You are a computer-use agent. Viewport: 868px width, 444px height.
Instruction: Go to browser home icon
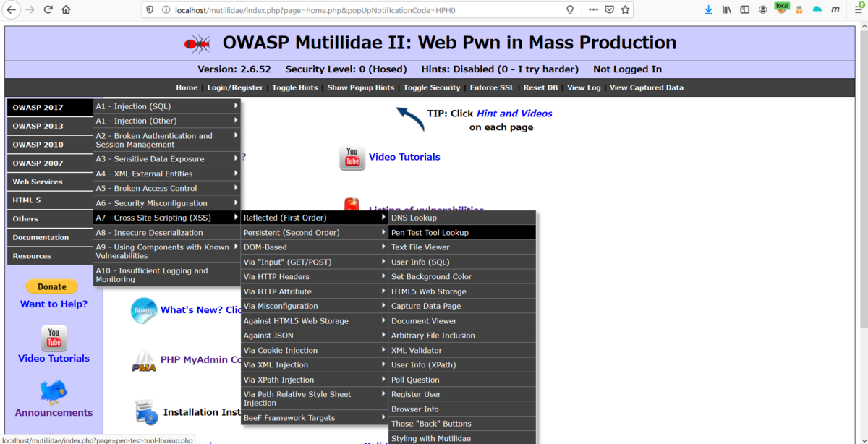tap(66, 9)
